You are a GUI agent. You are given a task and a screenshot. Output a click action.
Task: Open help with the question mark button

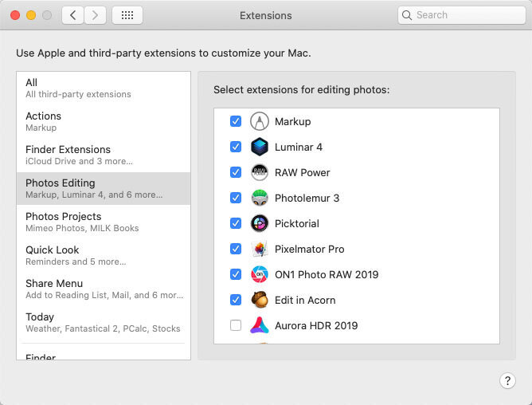point(507,381)
